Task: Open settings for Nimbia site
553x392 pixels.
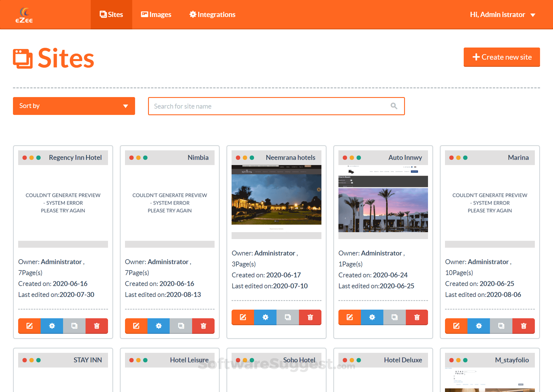Action: (x=158, y=326)
